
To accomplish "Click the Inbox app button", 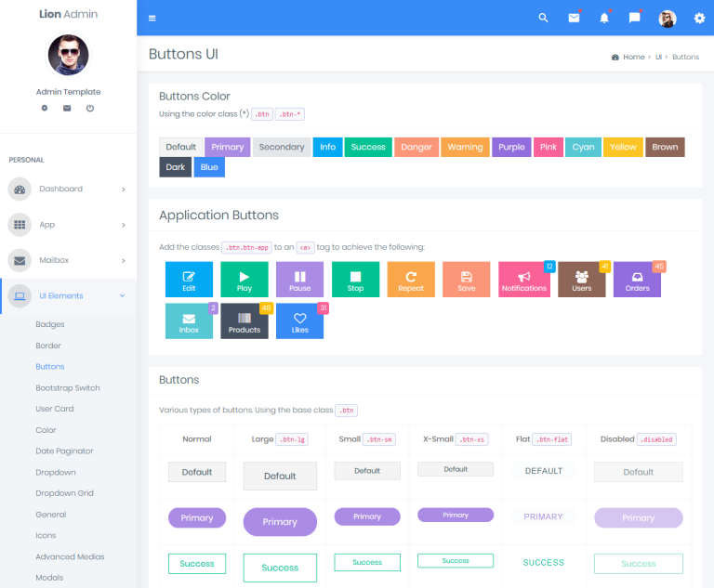I will 189,320.
